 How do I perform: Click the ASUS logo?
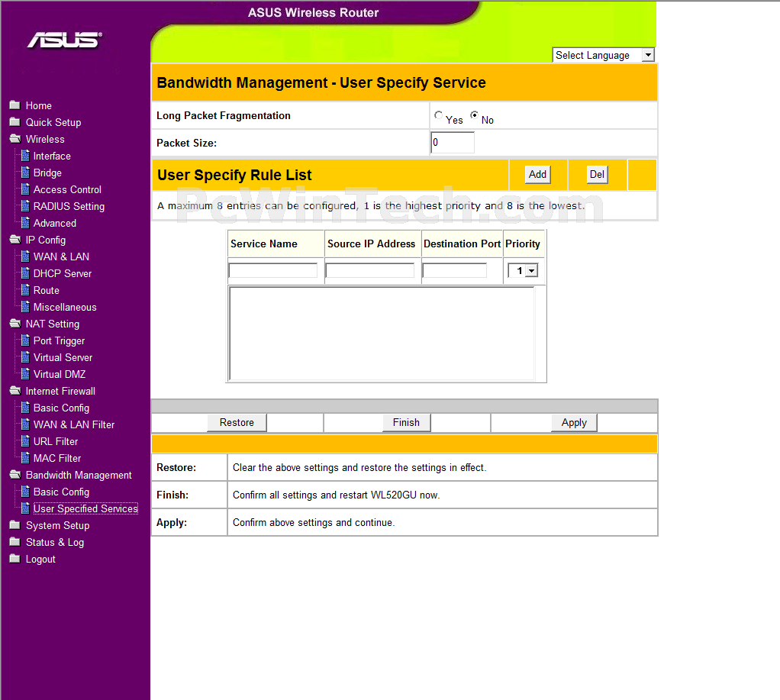(x=65, y=40)
